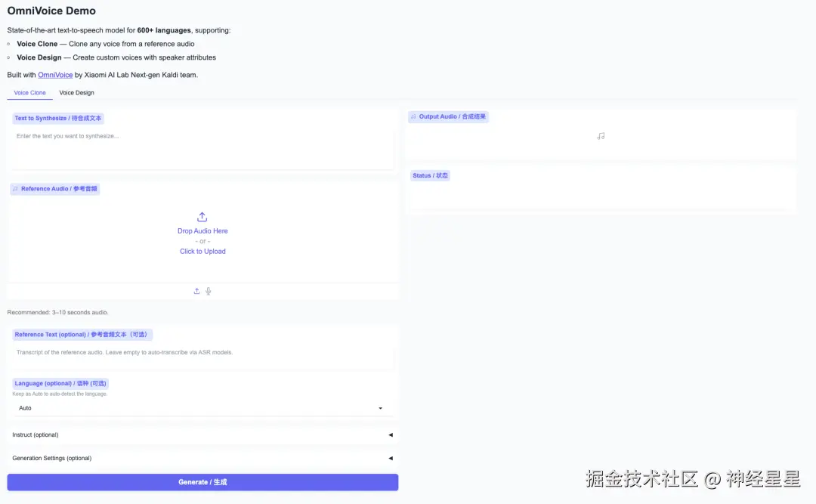Screen dimensions: 816x504
Task: Click the upload arrow icon above Drop Audio Here
Action: (x=202, y=217)
